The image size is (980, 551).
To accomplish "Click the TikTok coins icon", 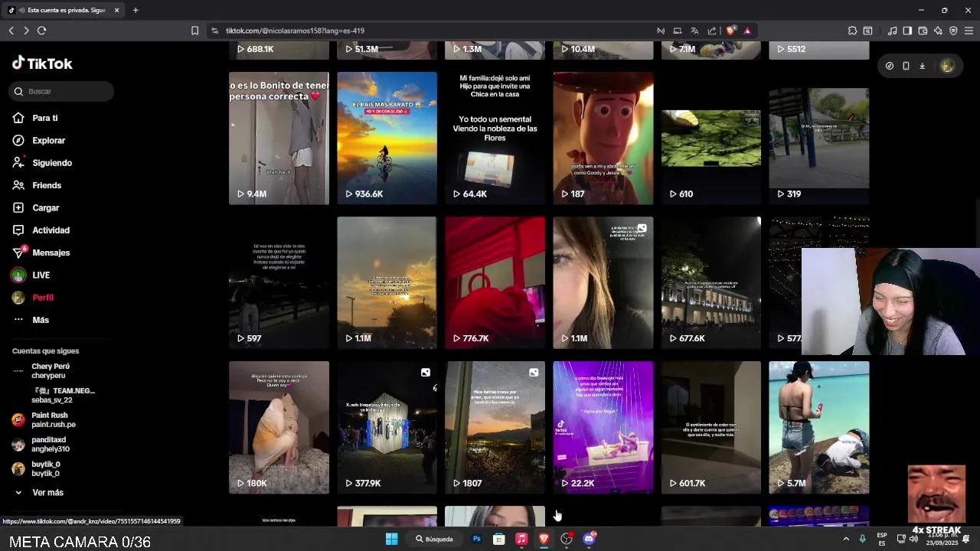I will tap(889, 66).
